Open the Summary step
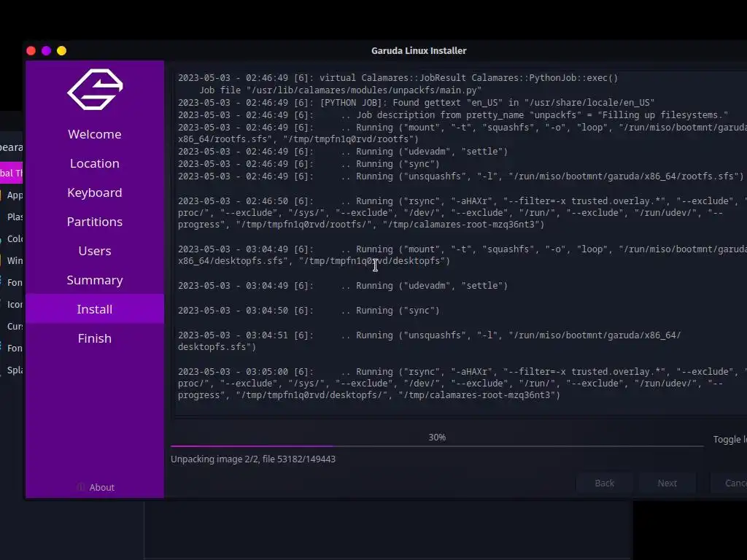Viewport: 747px width, 560px height. [95, 280]
